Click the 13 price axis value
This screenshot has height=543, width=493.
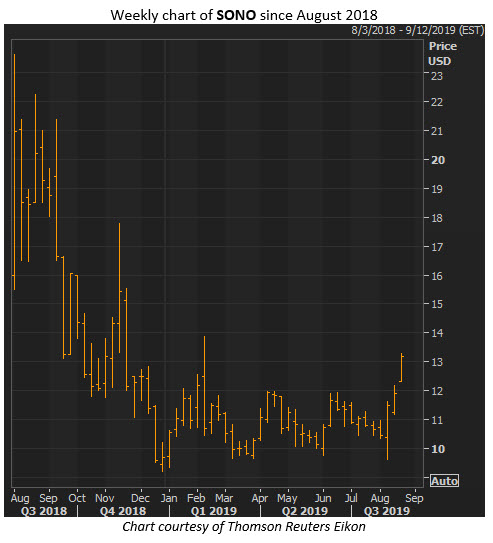point(437,362)
